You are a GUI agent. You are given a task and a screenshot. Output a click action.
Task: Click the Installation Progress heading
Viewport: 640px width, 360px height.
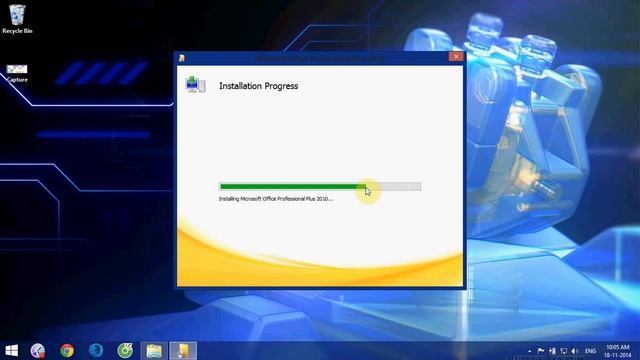pyautogui.click(x=258, y=86)
